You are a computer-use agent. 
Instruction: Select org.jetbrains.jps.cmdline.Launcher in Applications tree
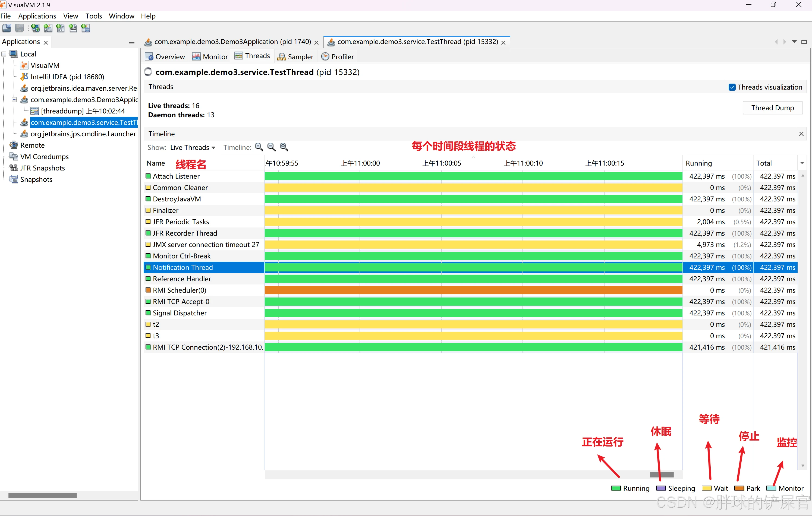tap(83, 134)
